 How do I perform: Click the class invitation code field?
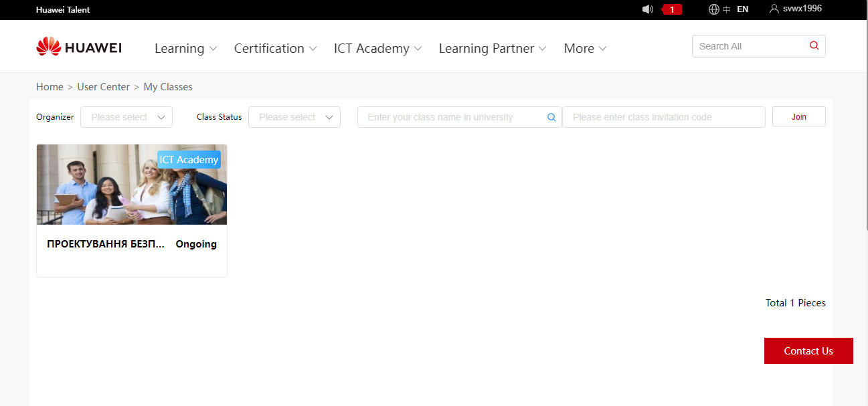click(x=663, y=117)
